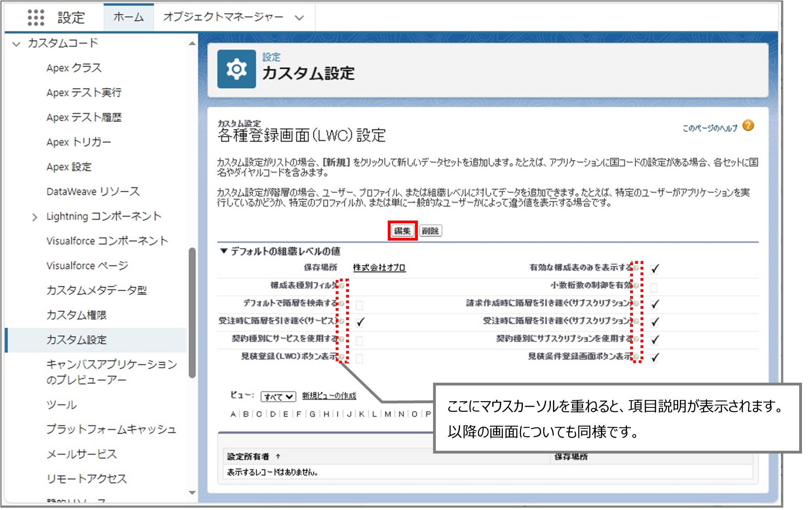The image size is (812, 510).
Task: Sort by the 設定所有者 column arrow
Action: (278, 456)
